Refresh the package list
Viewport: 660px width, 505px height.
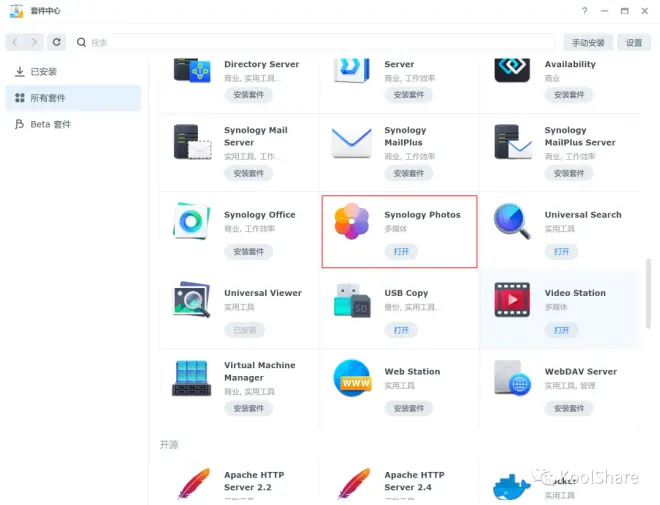[56, 42]
